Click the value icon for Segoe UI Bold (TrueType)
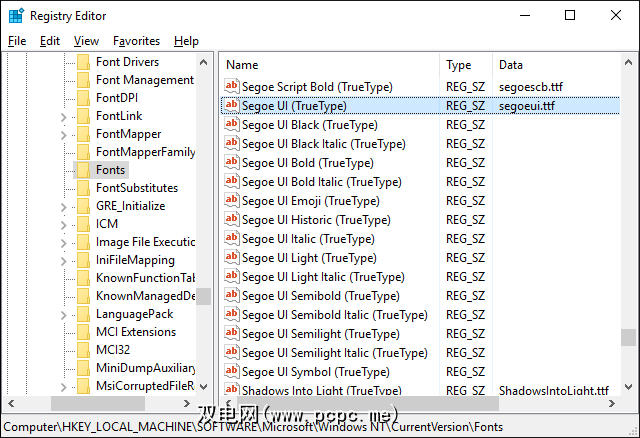This screenshot has width=640, height=438. click(231, 162)
